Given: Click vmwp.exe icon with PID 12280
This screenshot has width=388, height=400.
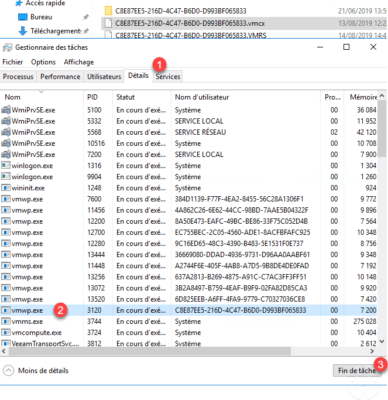Looking at the screenshot, I should [6, 244].
